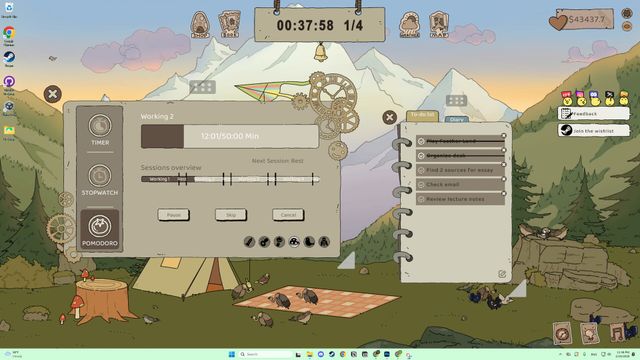Open the music note card
The image size is (640, 360).
click(617, 332)
